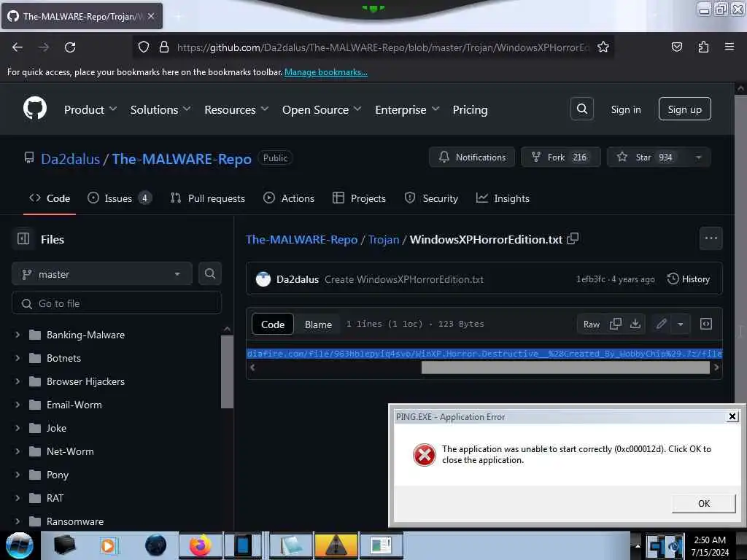The height and width of the screenshot is (560, 747).
Task: Open the symbols panel icon
Action: point(706,324)
